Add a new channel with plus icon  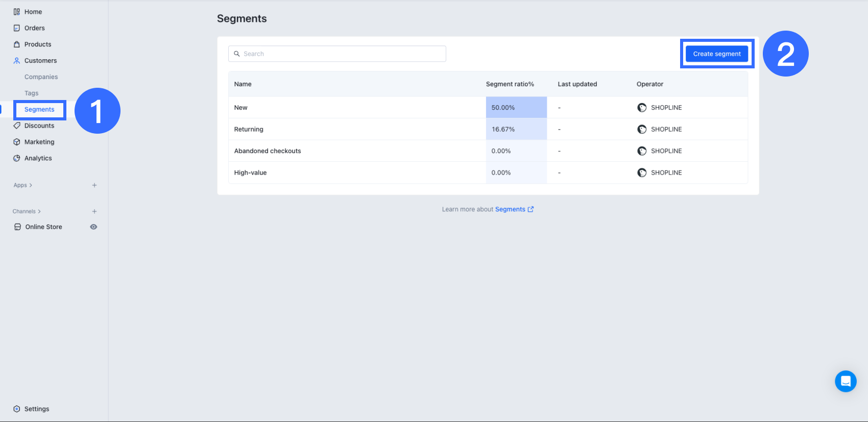tap(94, 211)
